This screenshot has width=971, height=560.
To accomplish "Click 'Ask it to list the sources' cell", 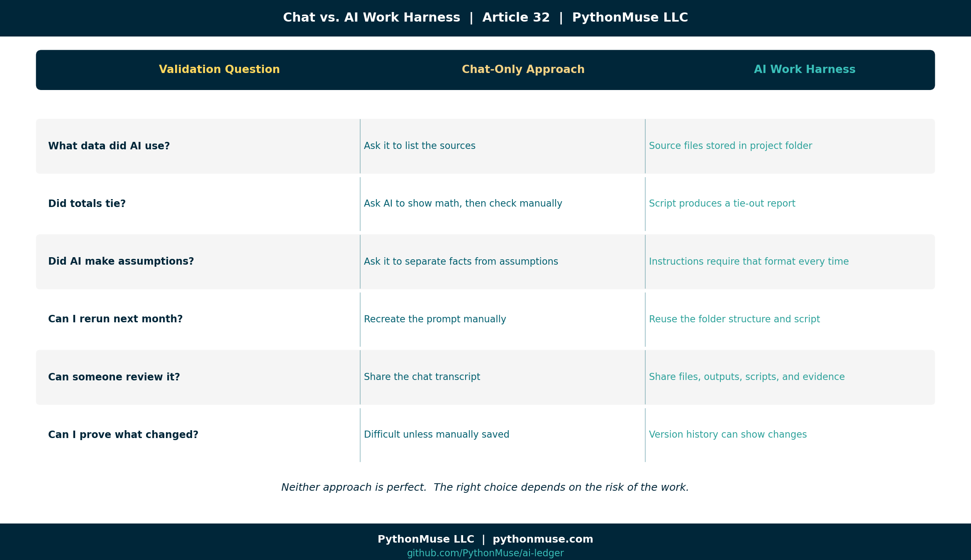I will click(x=420, y=146).
